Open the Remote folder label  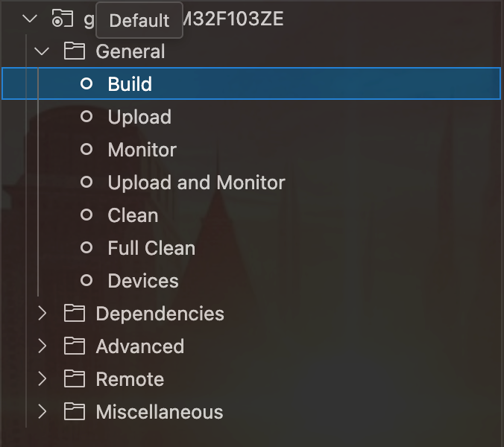[130, 379]
